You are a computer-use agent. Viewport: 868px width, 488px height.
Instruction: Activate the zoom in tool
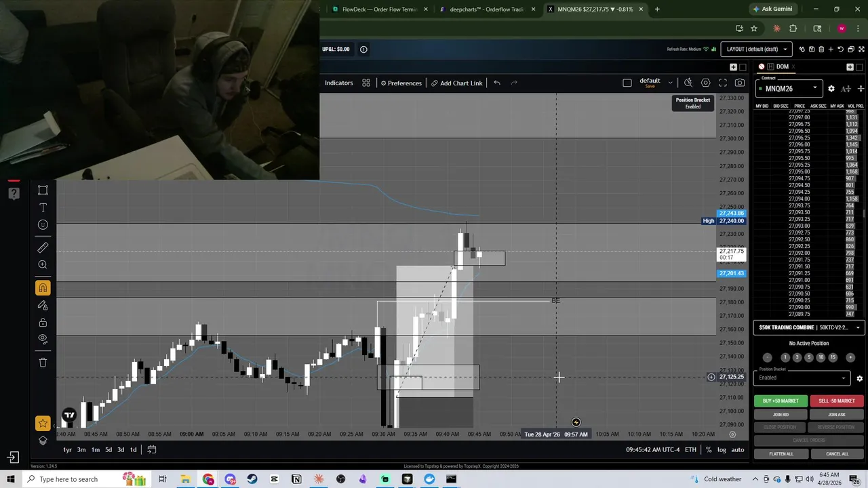click(x=43, y=264)
